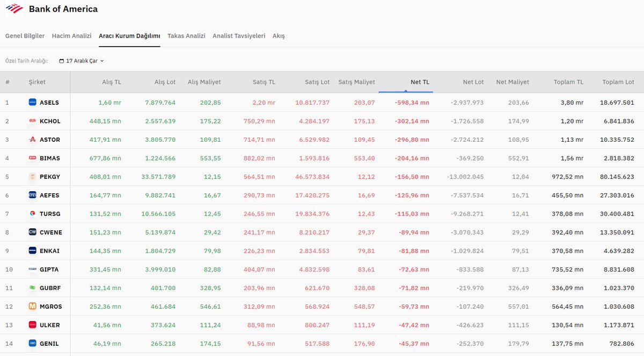Viewport: 644px width, 356px height.
Task: Open the GIPTA ticker link
Action: tap(49, 270)
